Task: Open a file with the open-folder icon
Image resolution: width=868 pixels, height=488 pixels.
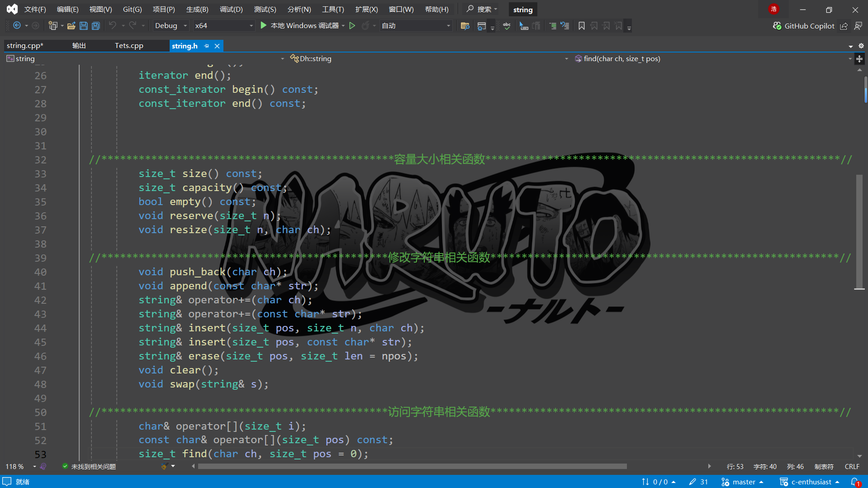Action: click(71, 26)
